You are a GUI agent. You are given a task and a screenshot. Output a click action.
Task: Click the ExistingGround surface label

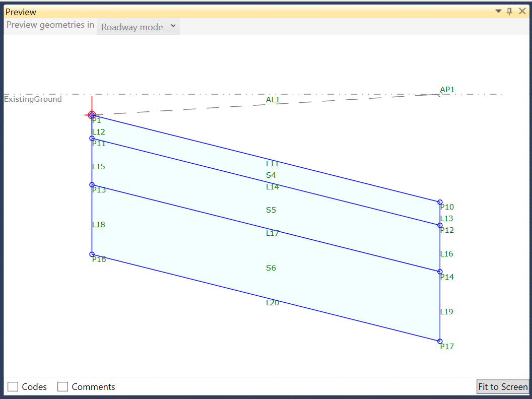point(32,99)
